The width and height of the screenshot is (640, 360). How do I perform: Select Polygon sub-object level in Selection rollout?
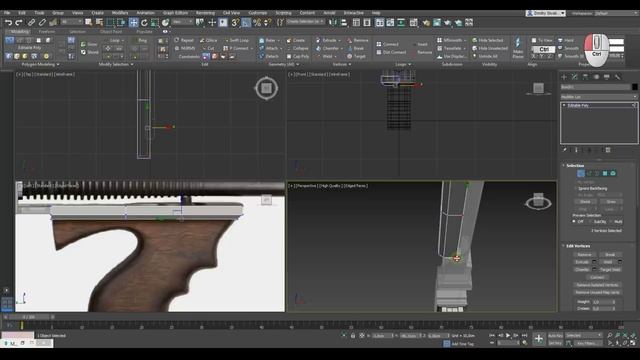point(605,173)
